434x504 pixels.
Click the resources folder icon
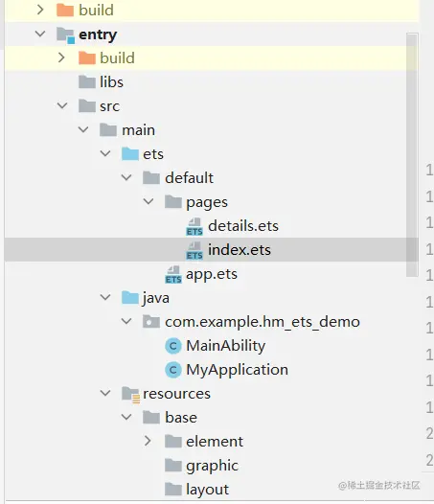[130, 395]
